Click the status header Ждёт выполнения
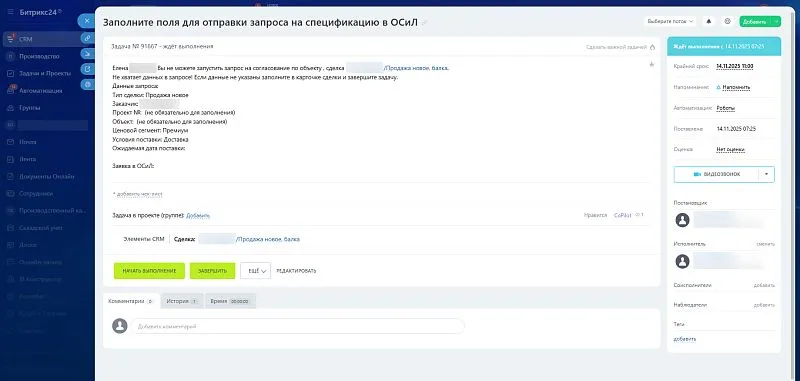This screenshot has width=800, height=381. [723, 46]
